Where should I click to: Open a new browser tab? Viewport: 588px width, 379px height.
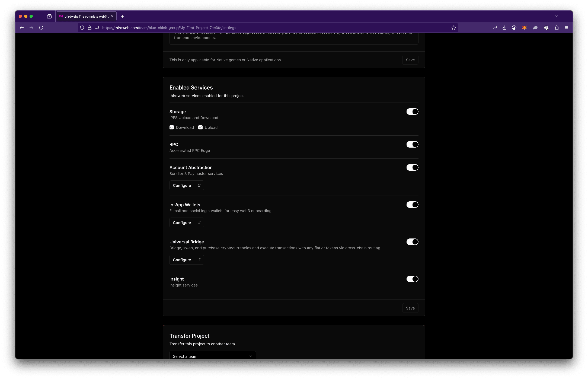coord(122,17)
